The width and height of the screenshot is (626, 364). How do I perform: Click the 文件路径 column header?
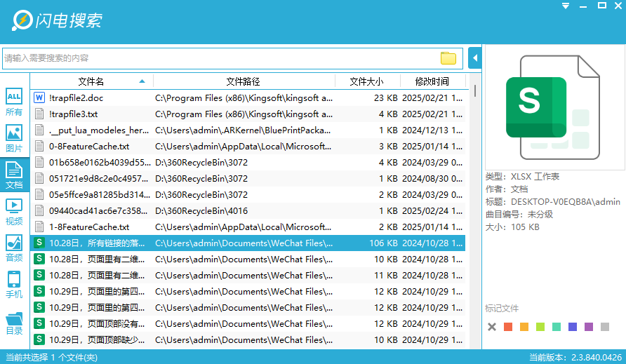[x=243, y=81]
